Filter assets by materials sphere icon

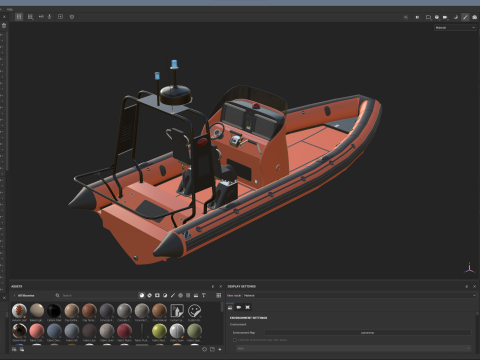pyautogui.click(x=142, y=295)
